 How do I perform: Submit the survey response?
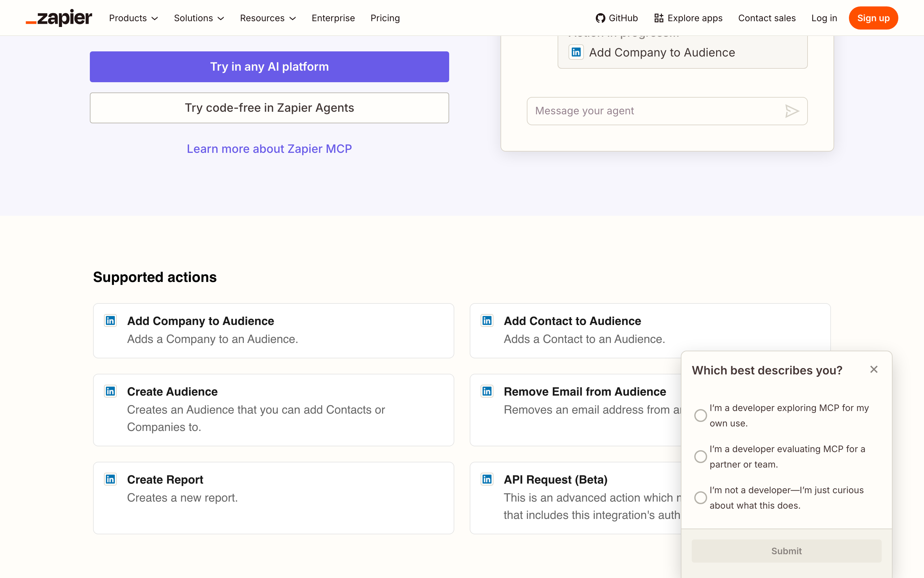pos(786,551)
